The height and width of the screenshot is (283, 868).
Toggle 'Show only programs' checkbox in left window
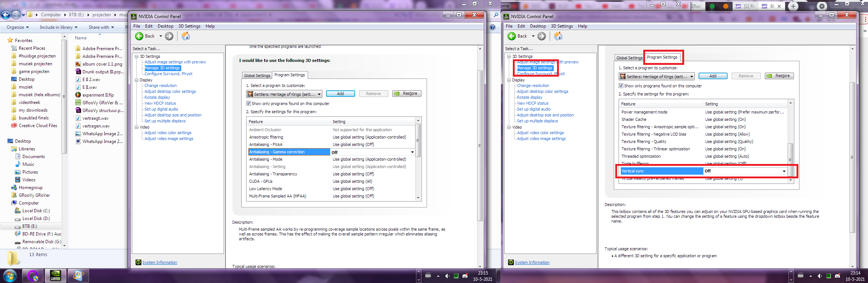point(248,104)
